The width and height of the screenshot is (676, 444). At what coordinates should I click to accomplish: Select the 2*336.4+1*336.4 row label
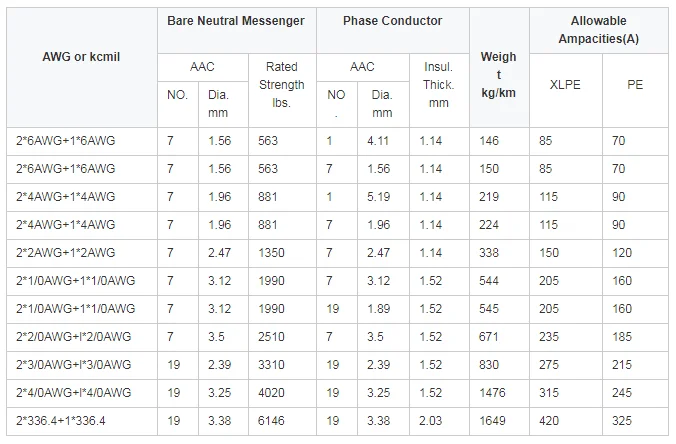click(x=61, y=421)
